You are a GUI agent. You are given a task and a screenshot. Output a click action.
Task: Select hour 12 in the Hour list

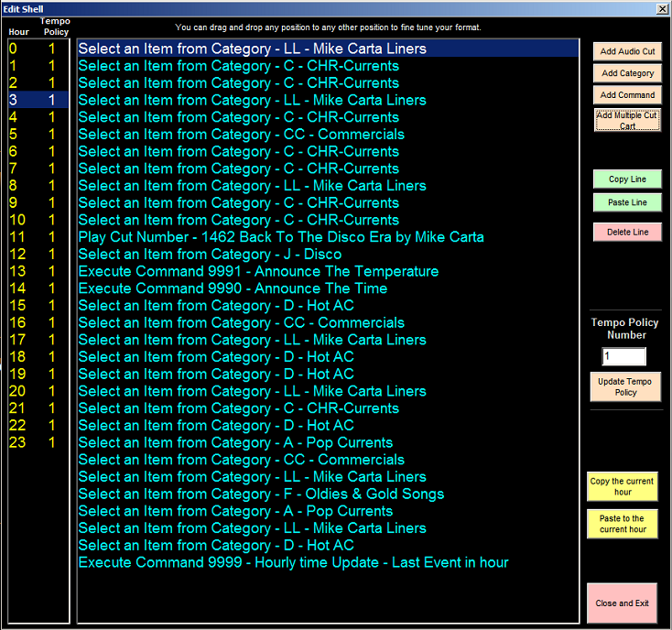(x=38, y=255)
